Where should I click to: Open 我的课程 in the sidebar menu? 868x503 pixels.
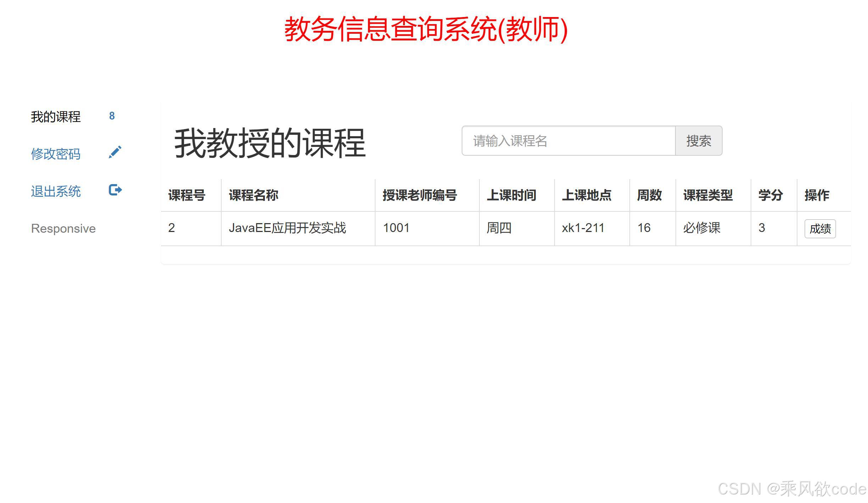(x=55, y=116)
